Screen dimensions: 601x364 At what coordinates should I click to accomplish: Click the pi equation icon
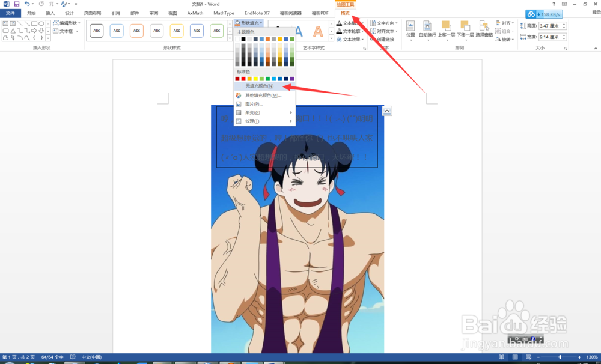51,4
